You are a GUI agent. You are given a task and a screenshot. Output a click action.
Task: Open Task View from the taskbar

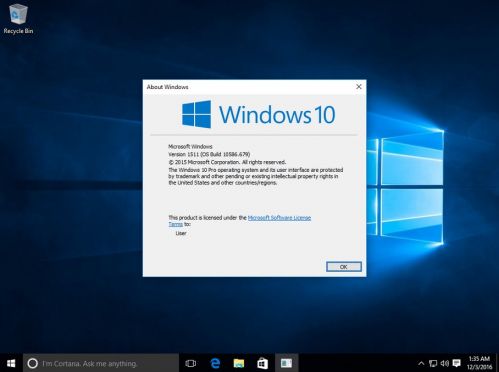(191, 363)
